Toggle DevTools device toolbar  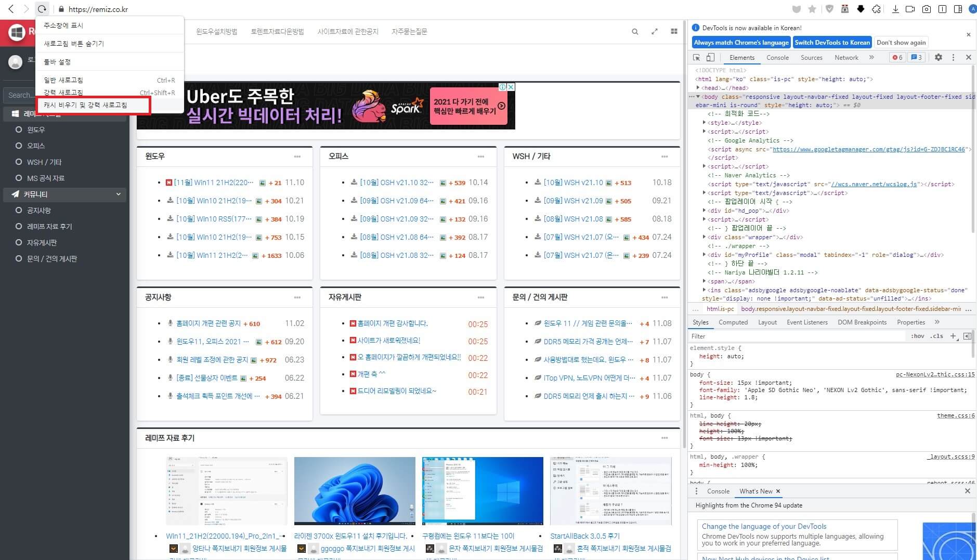710,57
